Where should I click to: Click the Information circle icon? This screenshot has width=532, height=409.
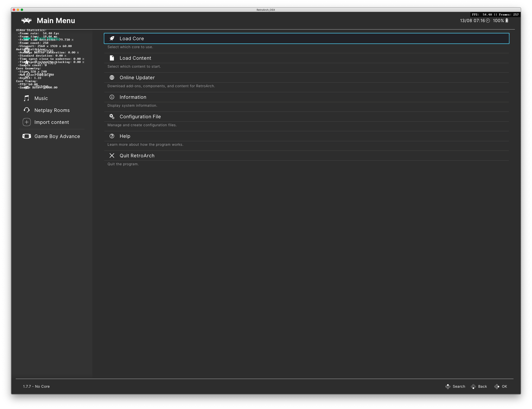coord(112,97)
